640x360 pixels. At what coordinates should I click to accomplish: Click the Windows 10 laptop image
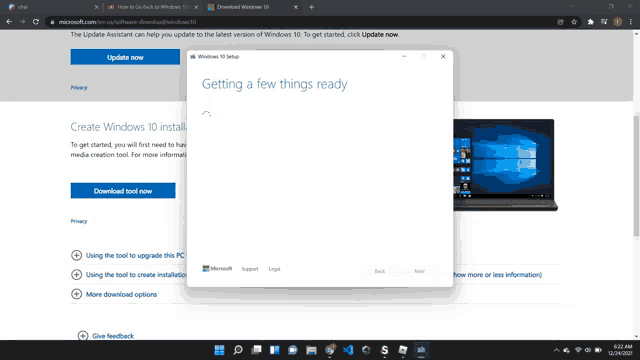pyautogui.click(x=505, y=165)
